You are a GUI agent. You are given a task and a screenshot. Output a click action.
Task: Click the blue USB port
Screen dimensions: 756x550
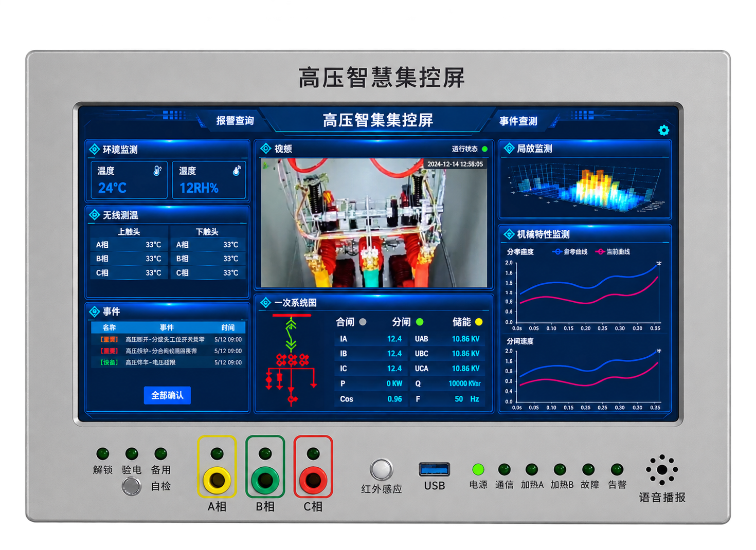click(x=435, y=469)
